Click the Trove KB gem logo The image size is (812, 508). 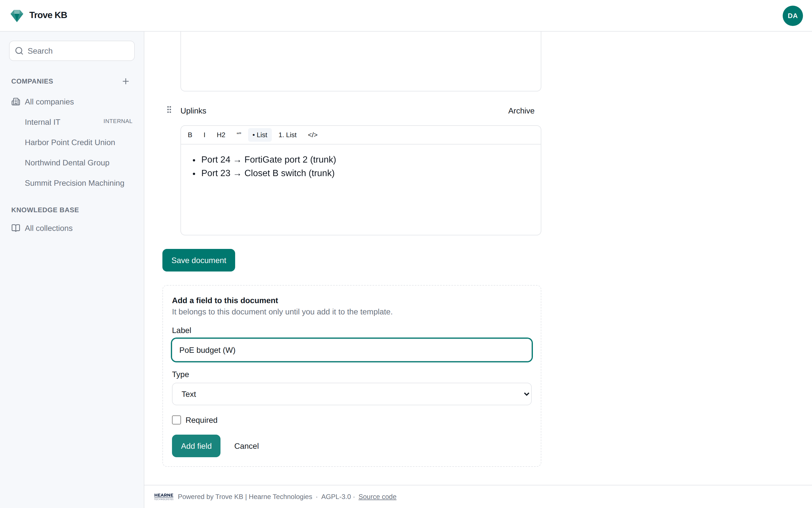tap(17, 16)
